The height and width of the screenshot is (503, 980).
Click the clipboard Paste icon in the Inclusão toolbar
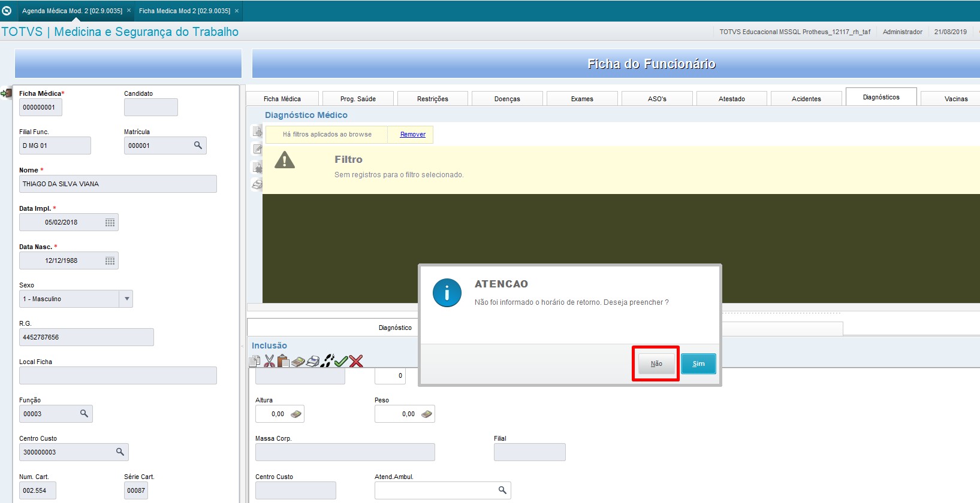point(284,361)
